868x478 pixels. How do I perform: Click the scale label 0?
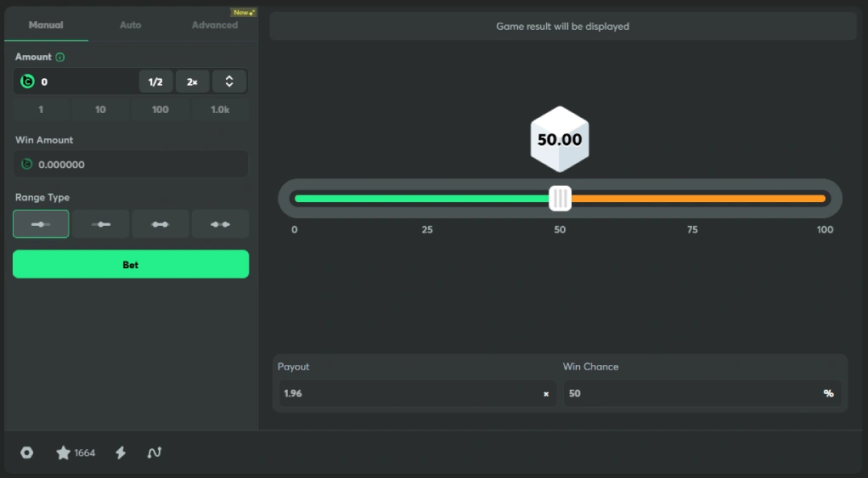click(295, 229)
